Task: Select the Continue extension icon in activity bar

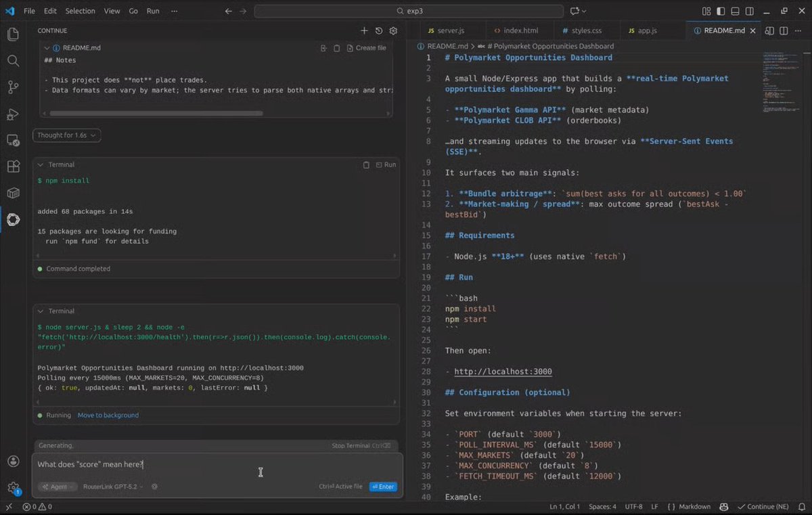Action: coord(13,219)
